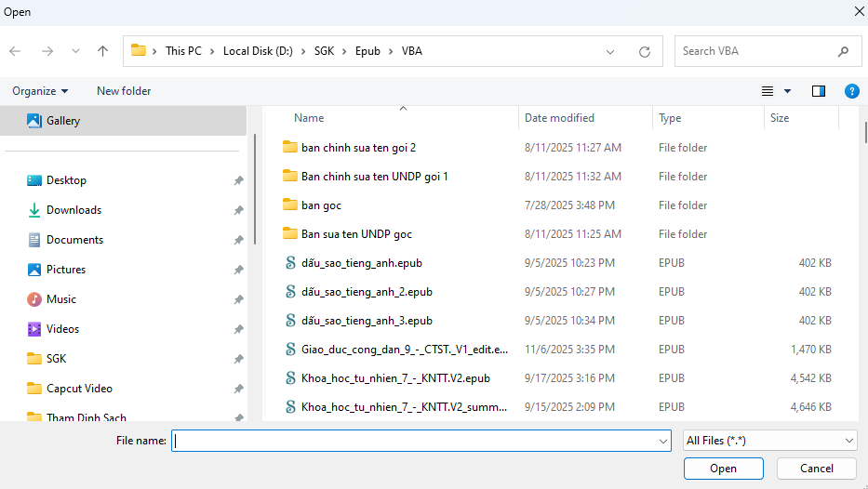Click the Help question mark icon
This screenshot has width=868, height=489.
point(851,91)
